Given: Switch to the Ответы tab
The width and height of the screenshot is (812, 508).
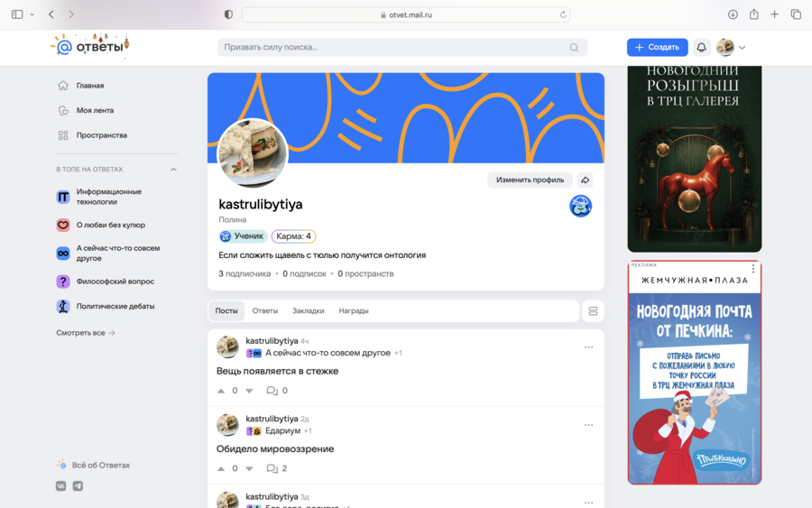Looking at the screenshot, I should (265, 310).
